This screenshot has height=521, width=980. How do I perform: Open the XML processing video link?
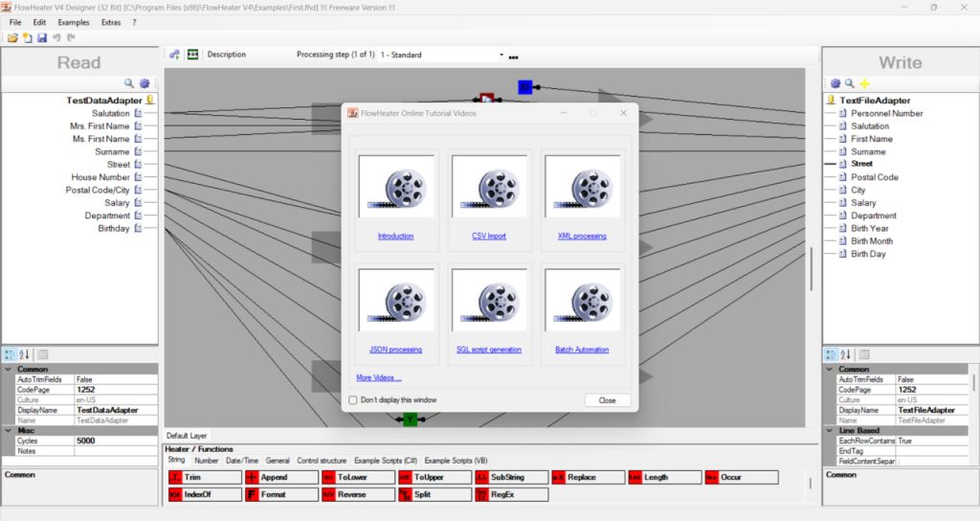click(x=582, y=236)
